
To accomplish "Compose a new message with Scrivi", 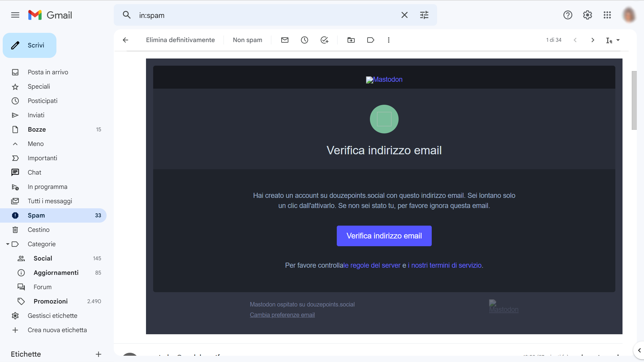I will [29, 45].
